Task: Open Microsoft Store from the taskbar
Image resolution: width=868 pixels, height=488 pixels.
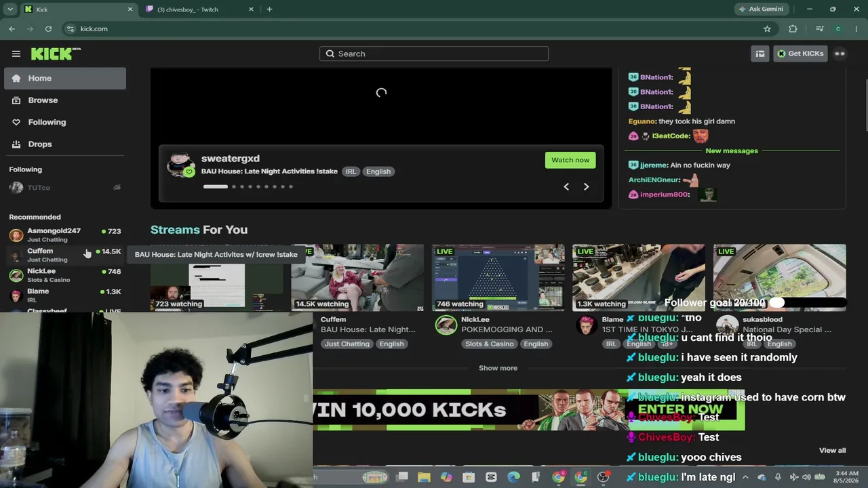Action: tap(469, 477)
